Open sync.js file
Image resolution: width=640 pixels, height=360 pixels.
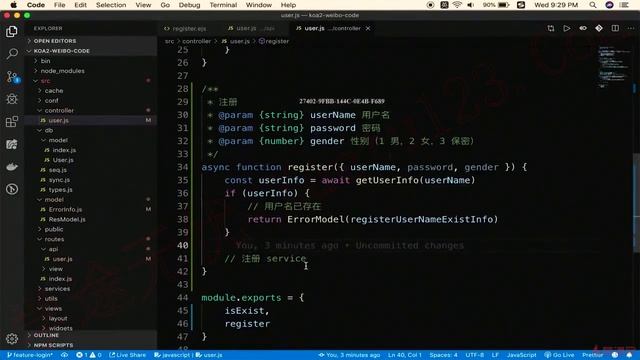click(59, 180)
